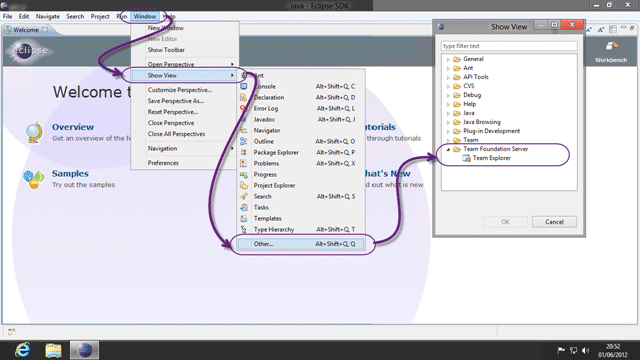Click the Tasks view icon
Image resolution: width=640 pixels, height=360 pixels.
(x=244, y=207)
